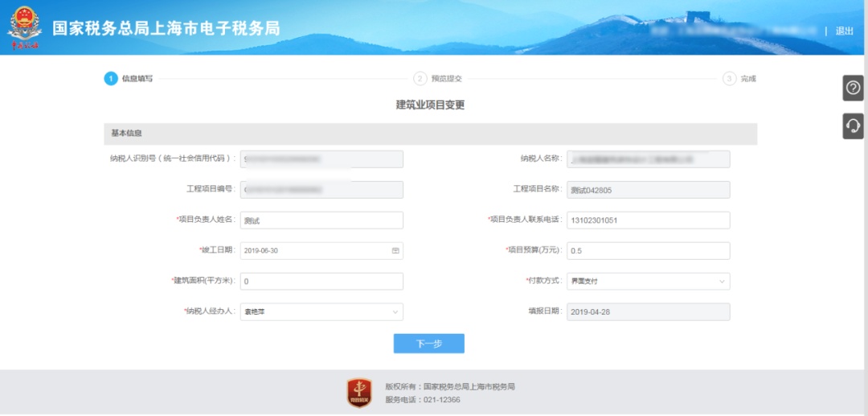
Task: Expand the 纳税人经办人 dropdown
Action: [395, 312]
